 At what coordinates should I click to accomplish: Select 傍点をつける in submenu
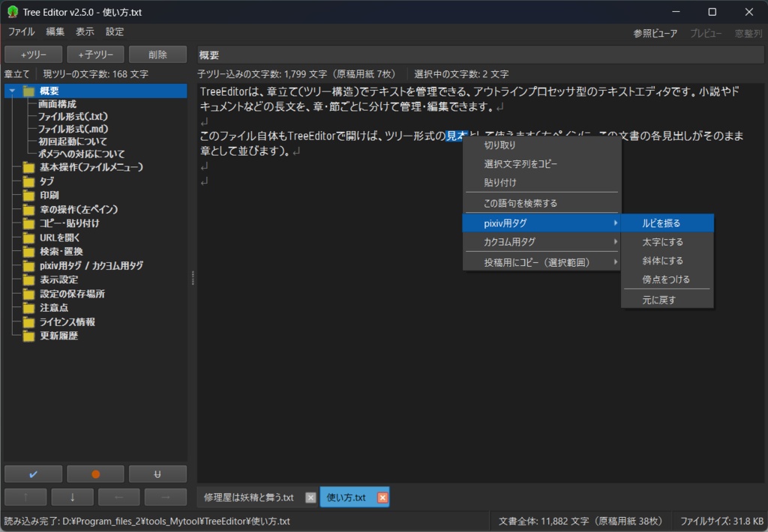click(x=667, y=279)
